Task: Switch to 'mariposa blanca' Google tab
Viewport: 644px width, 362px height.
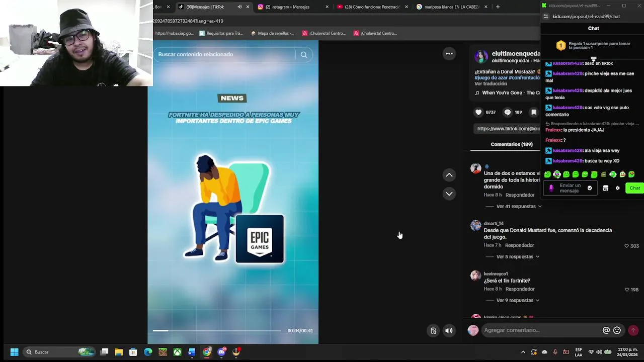Action: [x=452, y=7]
